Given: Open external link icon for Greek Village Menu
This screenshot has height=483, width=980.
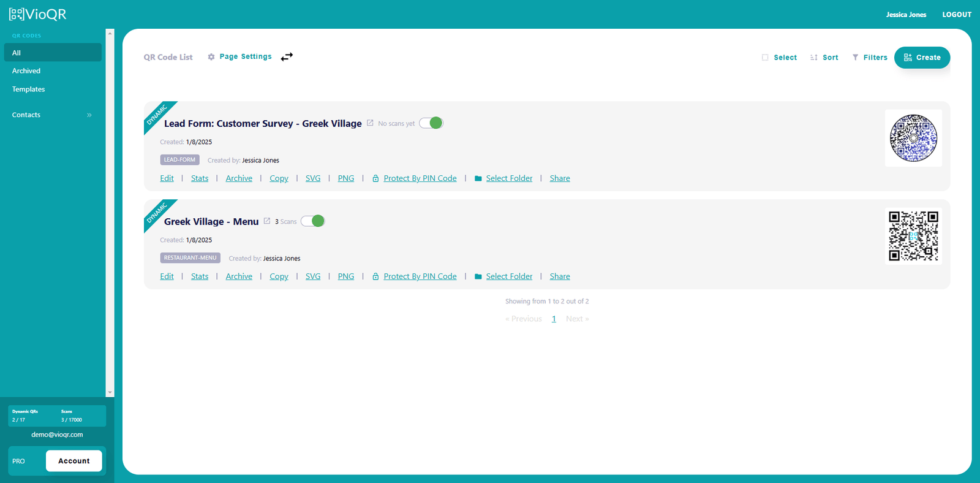Looking at the screenshot, I should coord(267,221).
